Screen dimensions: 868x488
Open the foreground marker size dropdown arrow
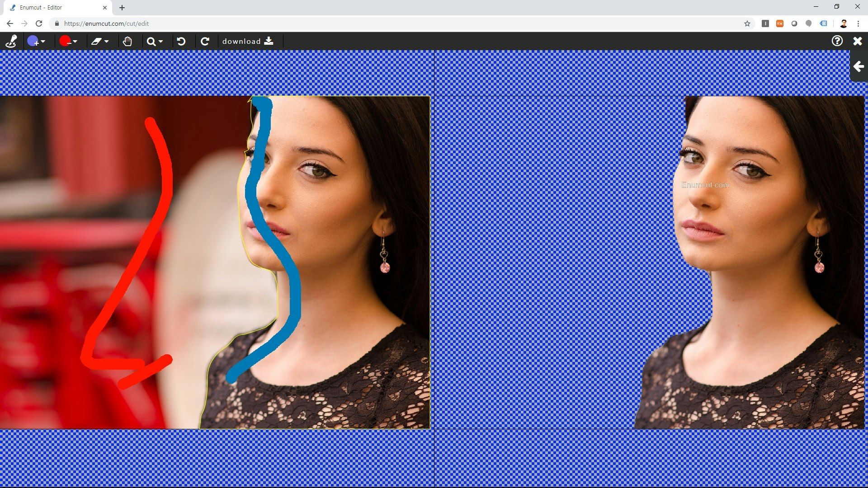[43, 42]
